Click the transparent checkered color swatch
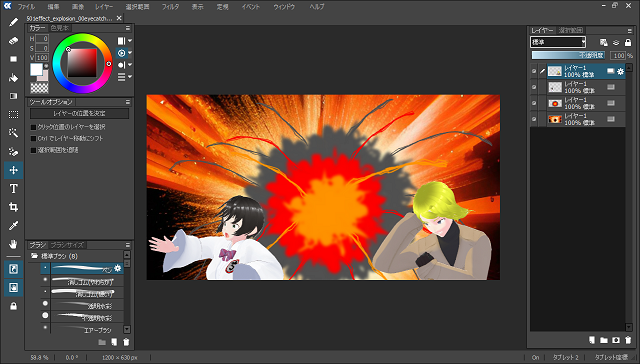The image size is (640, 364). 39,88
